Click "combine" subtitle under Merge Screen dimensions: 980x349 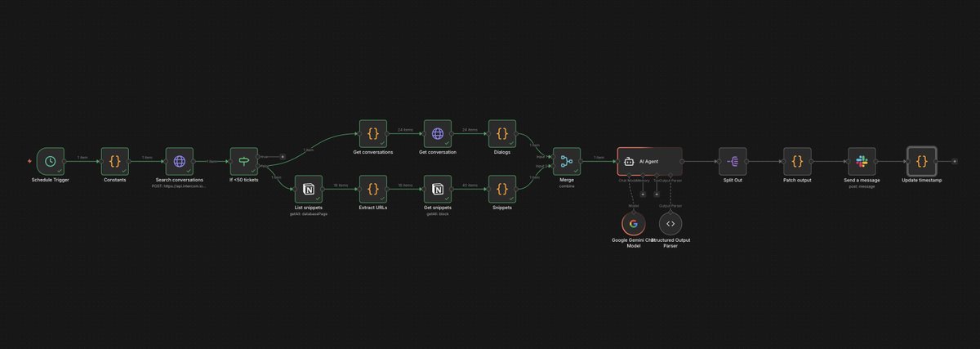[x=567, y=186]
